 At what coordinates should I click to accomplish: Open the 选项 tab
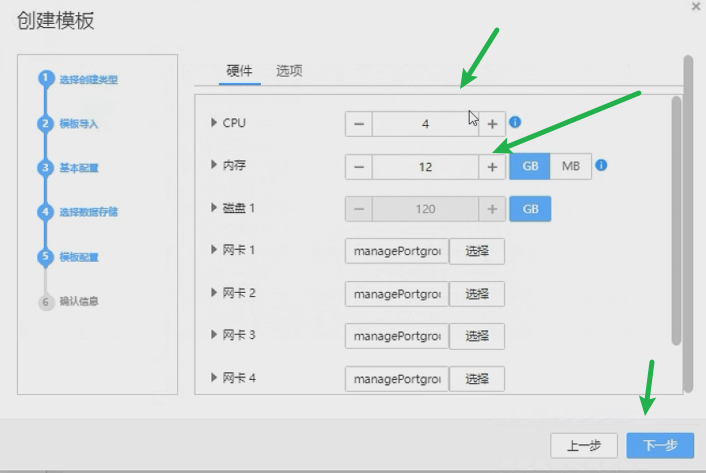click(x=290, y=71)
